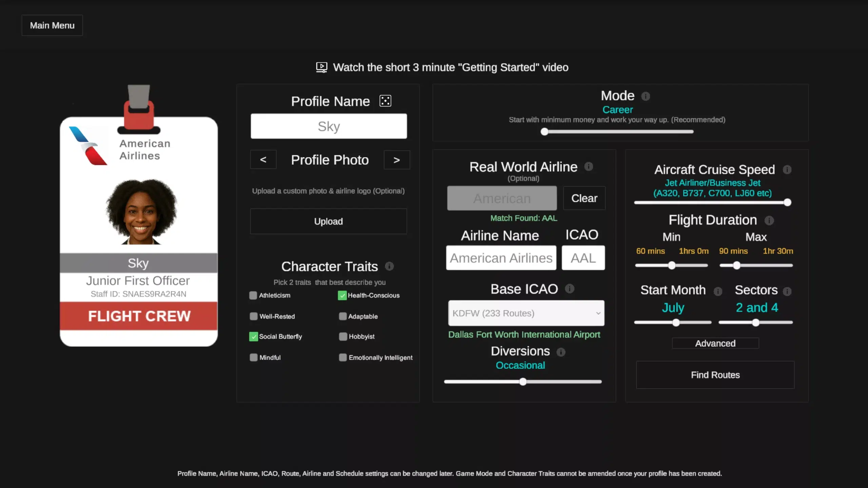The width and height of the screenshot is (868, 488).
Task: Click Aircraft Cruise Speed info icon
Action: (x=787, y=169)
